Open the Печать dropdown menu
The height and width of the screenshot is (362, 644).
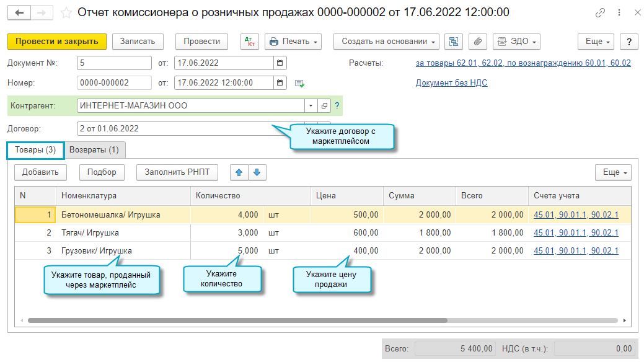pyautogui.click(x=293, y=42)
